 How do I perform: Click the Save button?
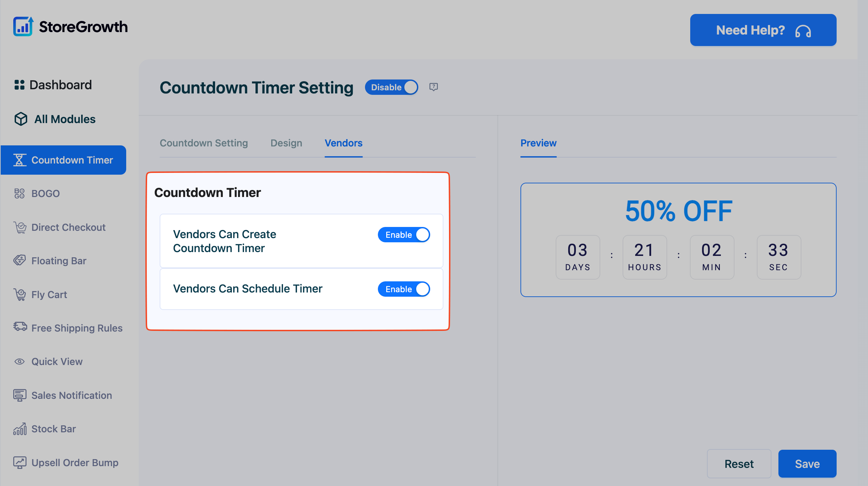(x=807, y=464)
